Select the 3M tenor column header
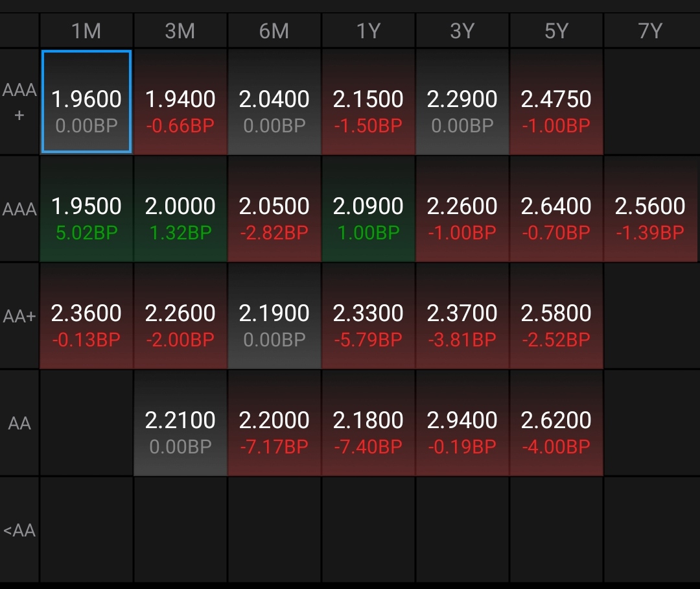700x589 pixels. 180,30
